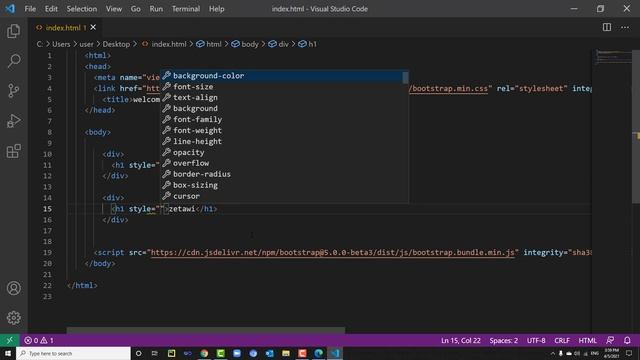Open the Source Control view
Image resolution: width=640 pixels, height=360 pixels.
coord(13,91)
